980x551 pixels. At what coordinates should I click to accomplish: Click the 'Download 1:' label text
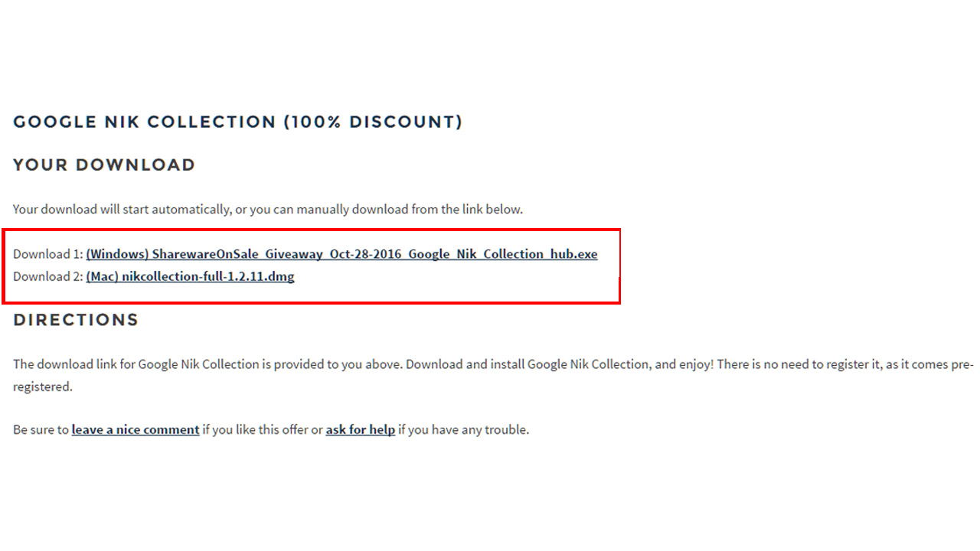pyautogui.click(x=47, y=254)
